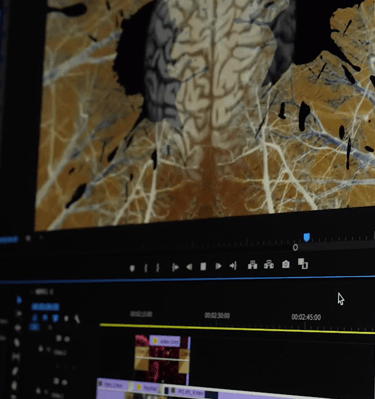Select the Pen tool
The height and width of the screenshot is (399, 375).
click(15, 371)
